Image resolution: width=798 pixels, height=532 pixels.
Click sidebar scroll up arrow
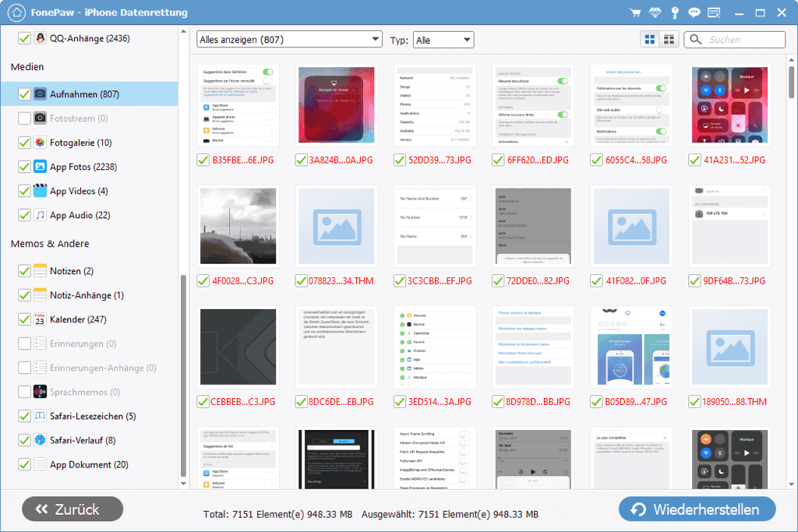(183, 31)
